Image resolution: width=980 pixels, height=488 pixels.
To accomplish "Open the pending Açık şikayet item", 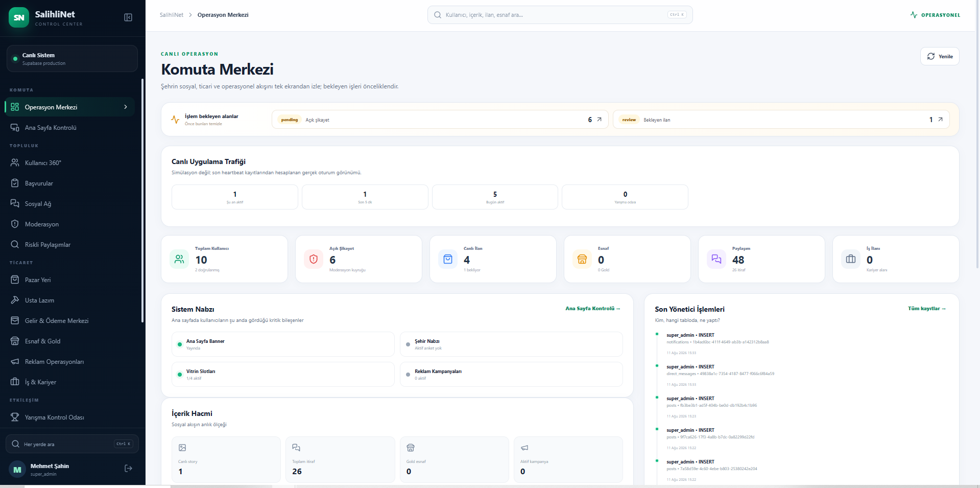I will 440,120.
